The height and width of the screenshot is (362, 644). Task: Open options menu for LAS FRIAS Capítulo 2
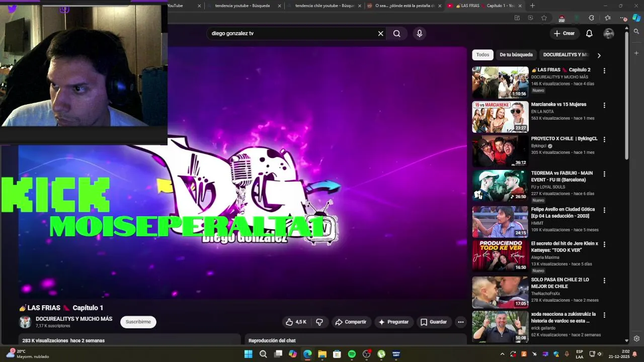(x=604, y=71)
